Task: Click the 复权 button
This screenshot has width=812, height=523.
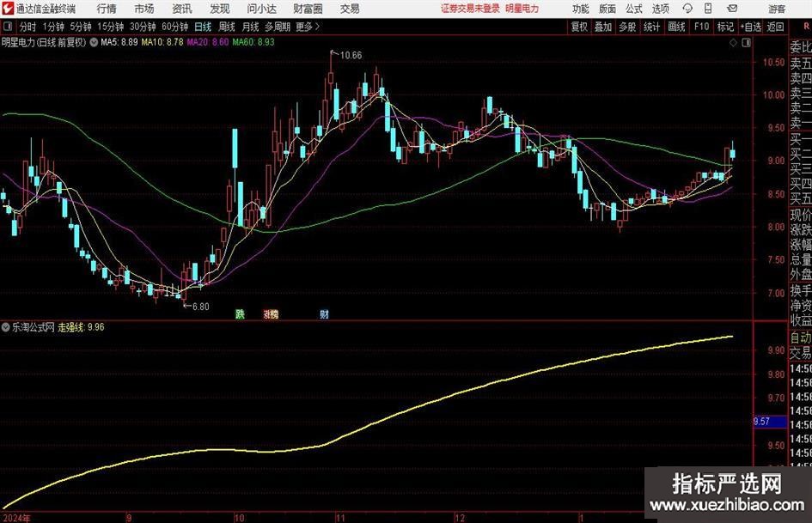Action: pyautogui.click(x=579, y=27)
